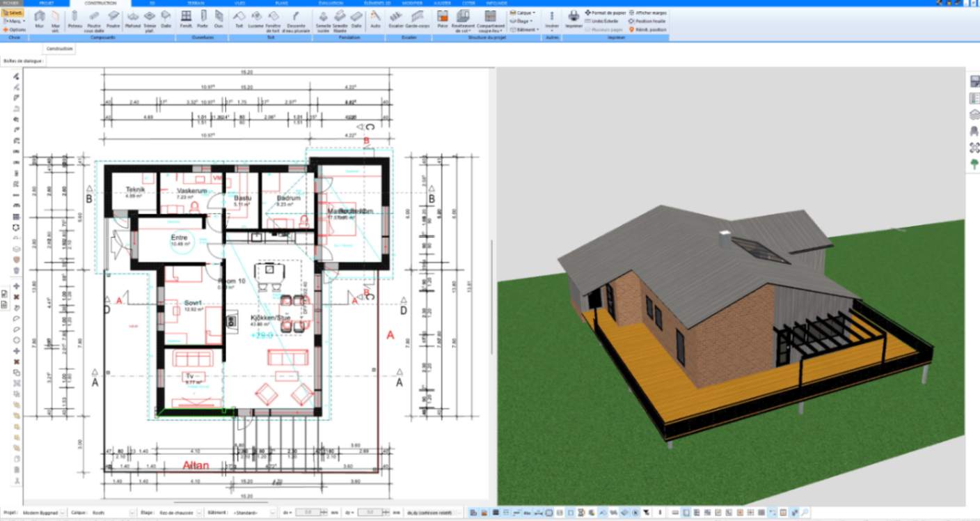Select the Escalier stair tool
The image size is (980, 521).
coord(396,19)
